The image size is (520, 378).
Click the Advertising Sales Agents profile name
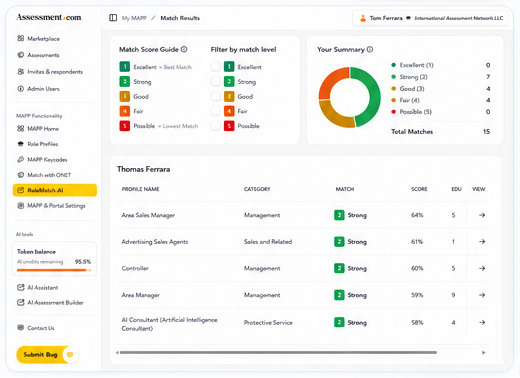[x=155, y=242]
